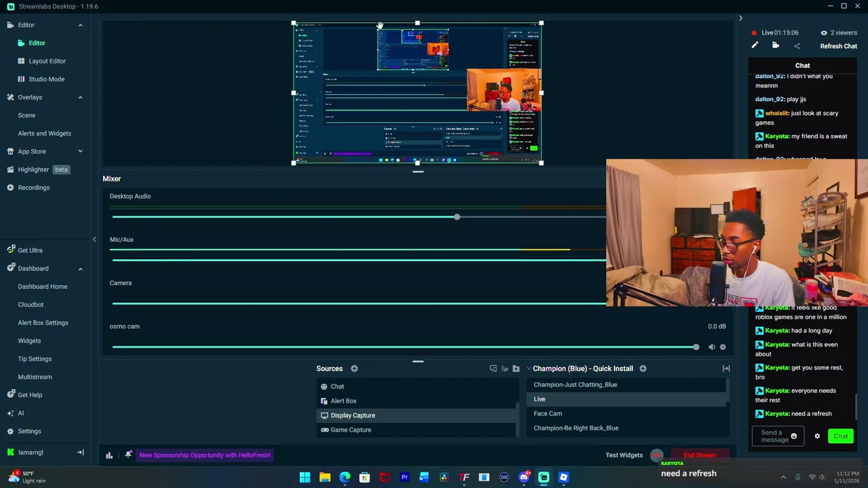Open Multistream page

click(35, 377)
